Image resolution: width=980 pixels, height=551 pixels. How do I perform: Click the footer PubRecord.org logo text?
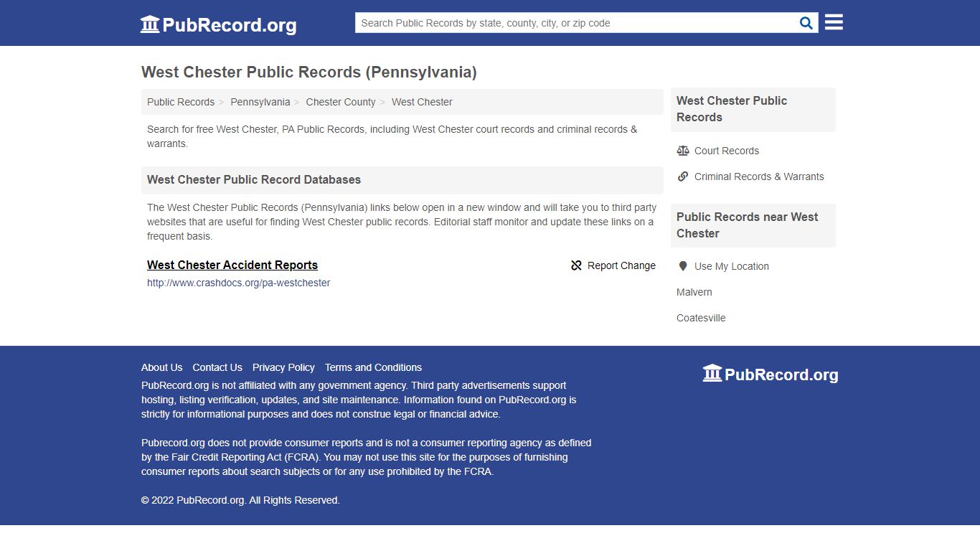(781, 375)
